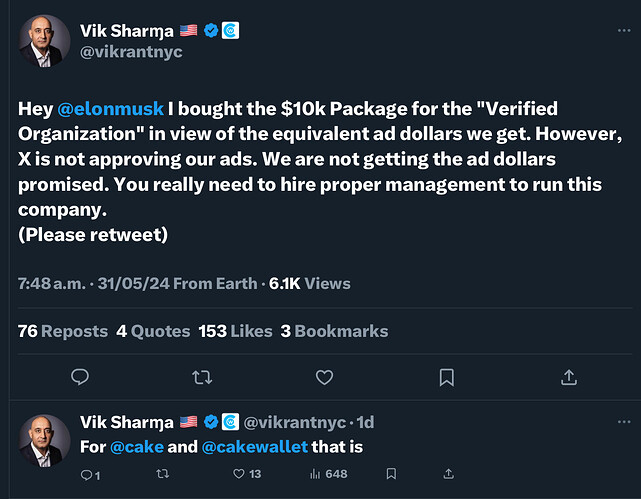
Task: Like the main tweet
Action: 324,377
